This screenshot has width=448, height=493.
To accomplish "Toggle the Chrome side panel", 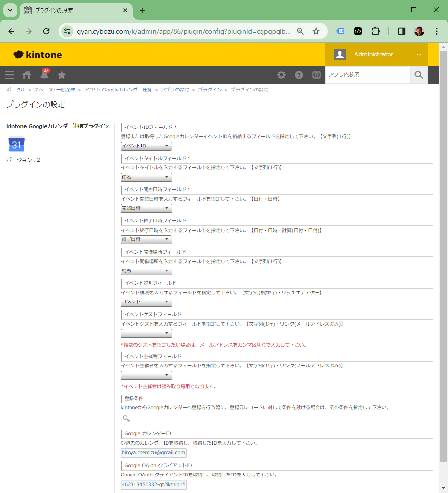I will 401,31.
